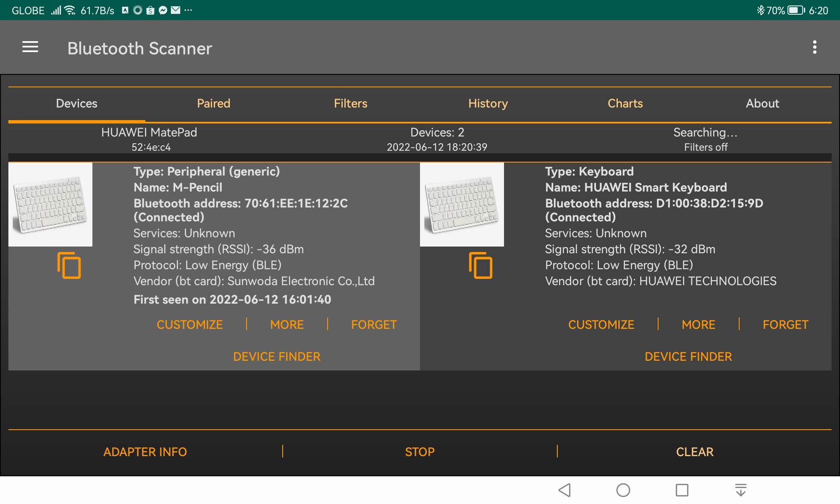Tap the M-Pencil keyboard thumbnail image

coord(50,205)
